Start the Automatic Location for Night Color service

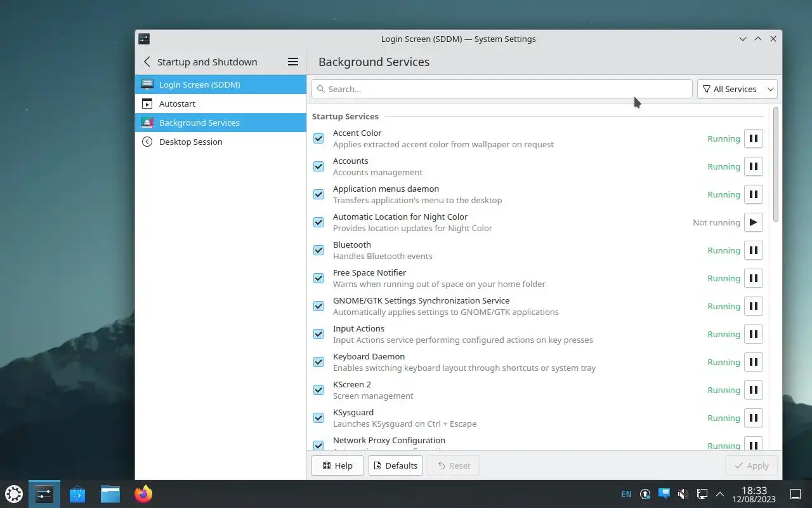[753, 222]
